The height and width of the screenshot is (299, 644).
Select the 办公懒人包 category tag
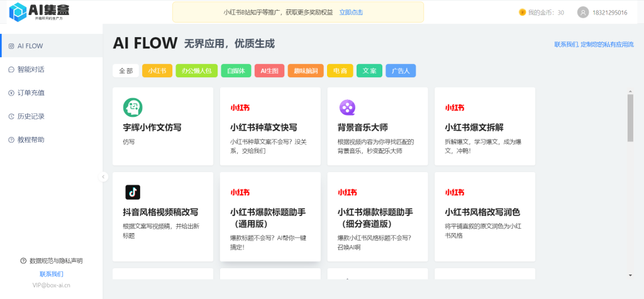click(196, 71)
